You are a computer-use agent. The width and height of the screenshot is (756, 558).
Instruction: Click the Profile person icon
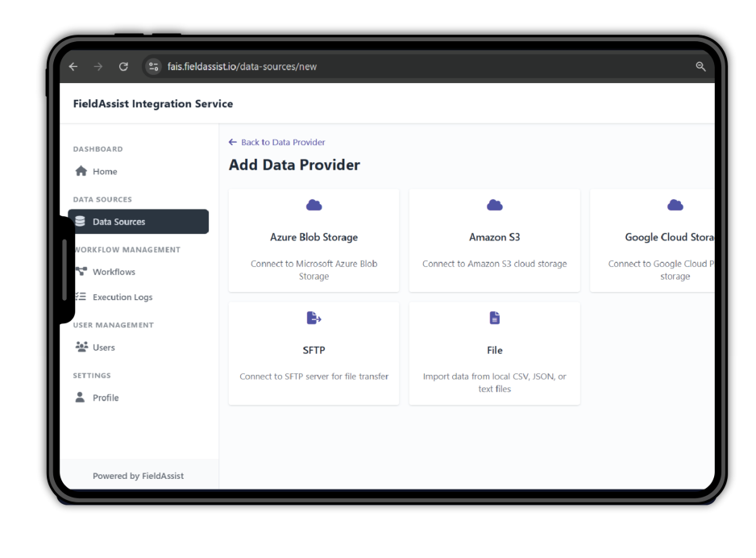[x=80, y=397]
